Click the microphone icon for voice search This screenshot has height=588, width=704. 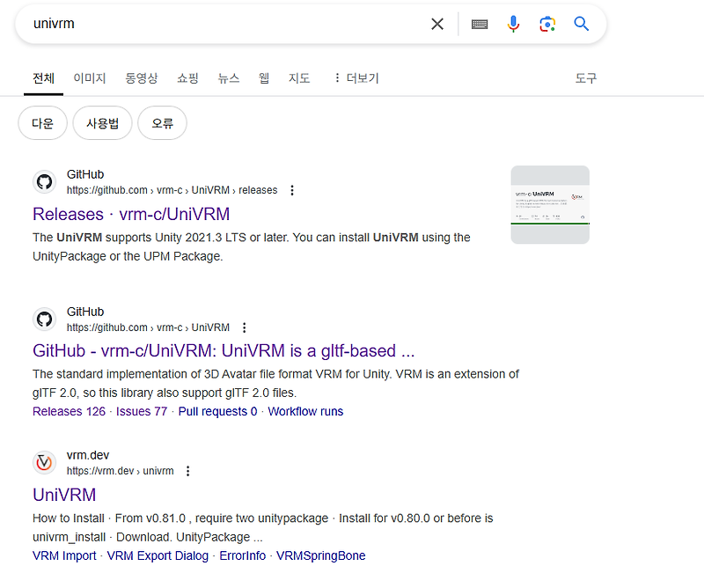tap(514, 25)
